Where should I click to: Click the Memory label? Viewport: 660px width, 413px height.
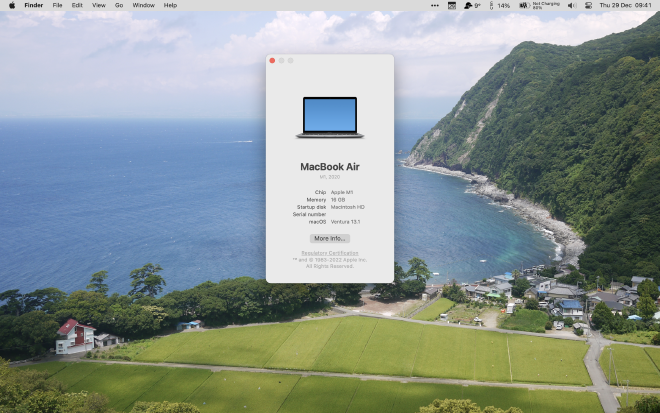tap(316, 200)
